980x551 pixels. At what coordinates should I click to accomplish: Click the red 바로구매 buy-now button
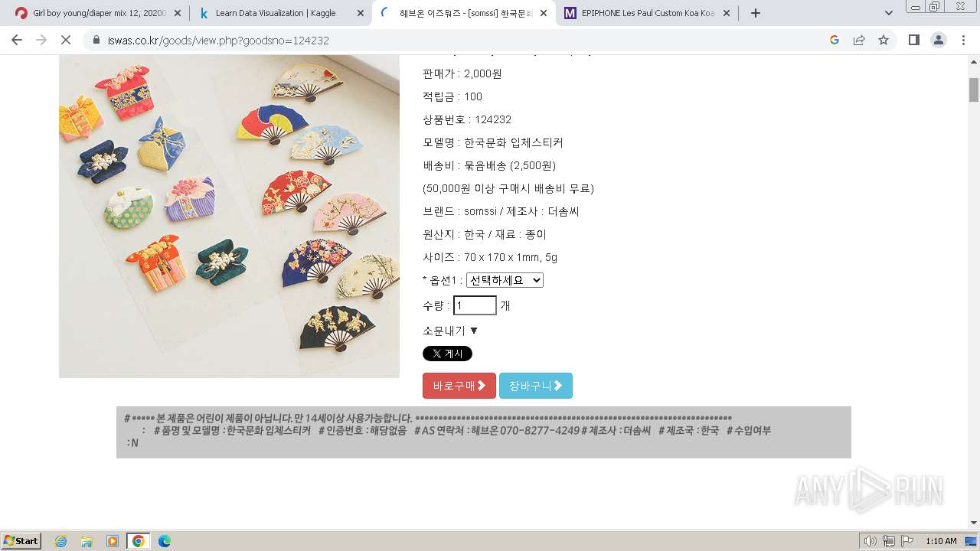[459, 386]
